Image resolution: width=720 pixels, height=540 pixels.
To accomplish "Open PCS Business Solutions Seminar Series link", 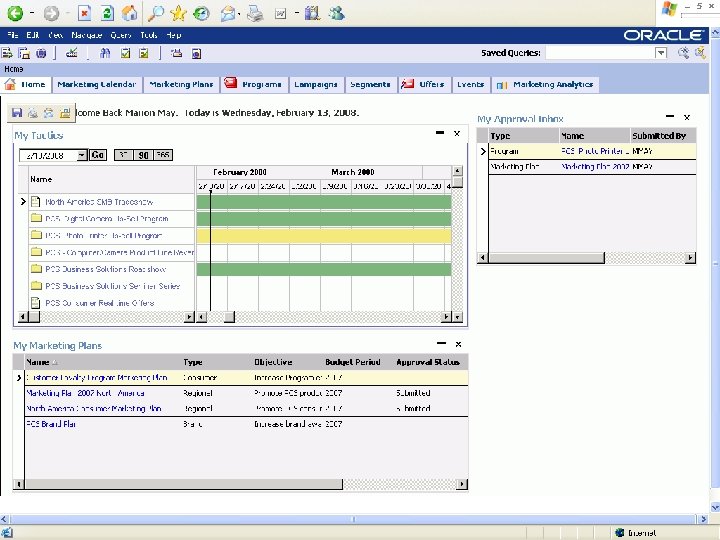I will pyautogui.click(x=112, y=286).
